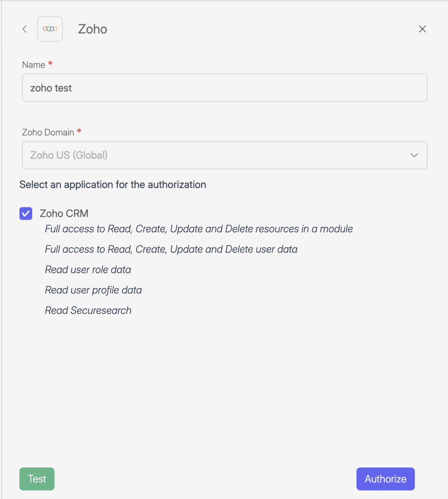The width and height of the screenshot is (448, 499).
Task: Click the Zoho panel title text
Action: coord(93,29)
